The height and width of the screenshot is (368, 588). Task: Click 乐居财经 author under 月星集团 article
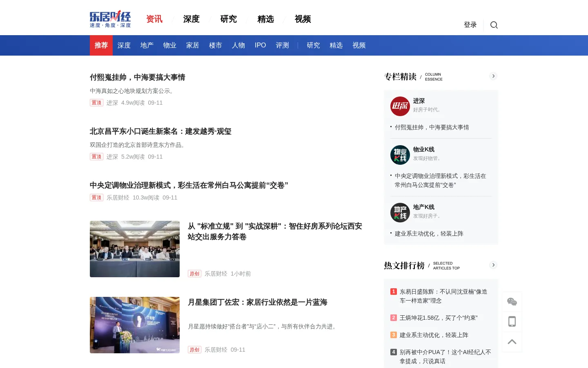216,350
